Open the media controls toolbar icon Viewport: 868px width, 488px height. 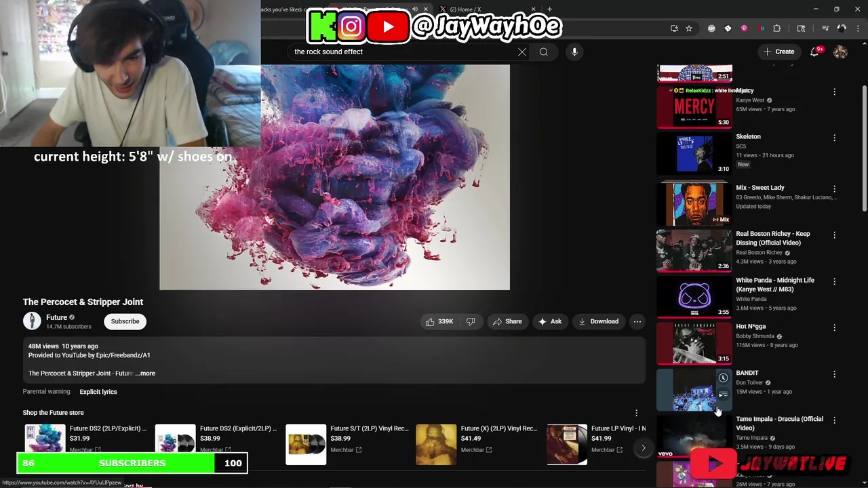pos(825,28)
